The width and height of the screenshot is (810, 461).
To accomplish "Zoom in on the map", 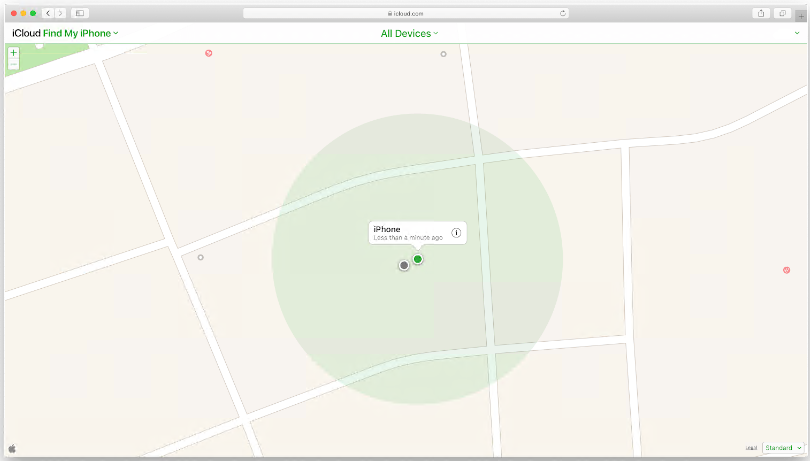I will 13,53.
